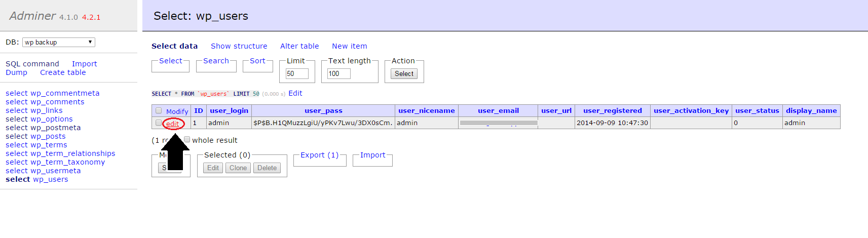Open the Dump export page

pos(16,72)
